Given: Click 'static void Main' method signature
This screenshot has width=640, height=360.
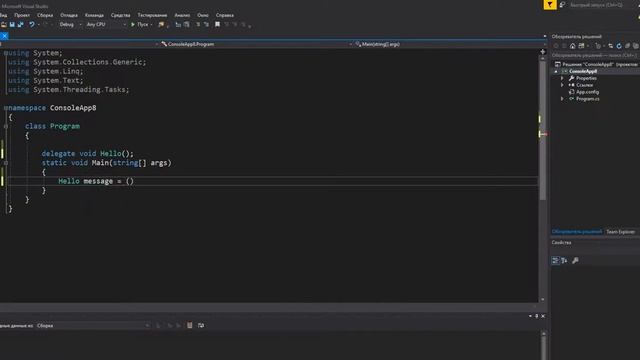Looking at the screenshot, I should [107, 163].
